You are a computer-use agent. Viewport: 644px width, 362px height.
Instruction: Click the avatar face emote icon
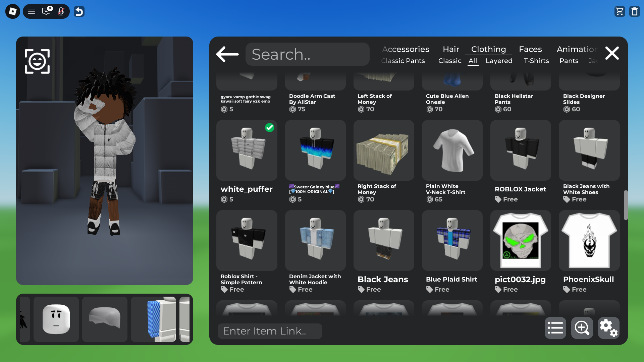tap(37, 61)
